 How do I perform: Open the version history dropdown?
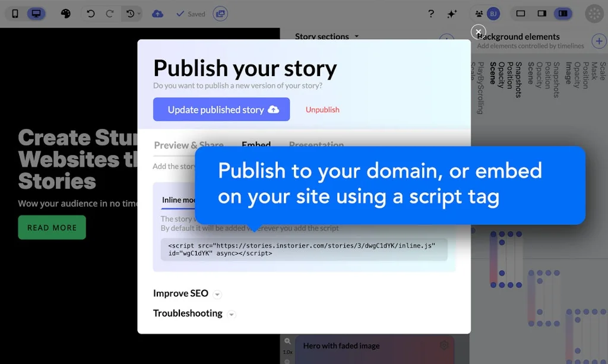(131, 14)
